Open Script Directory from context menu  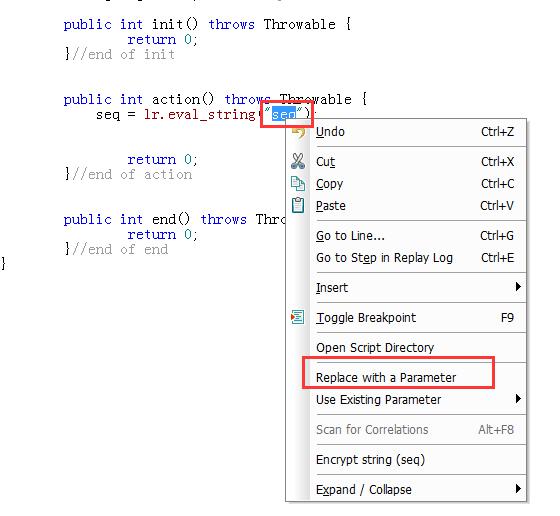click(x=375, y=347)
